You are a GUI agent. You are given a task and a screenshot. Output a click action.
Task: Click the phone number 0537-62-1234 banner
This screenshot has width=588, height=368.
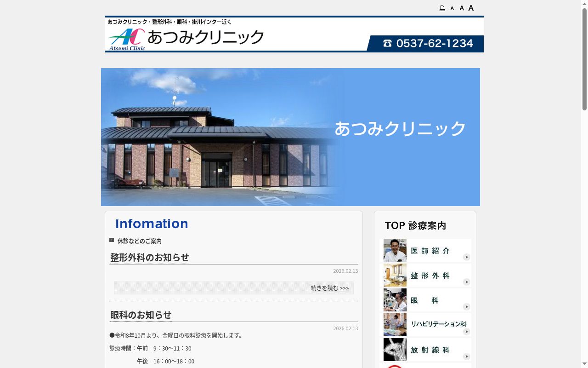click(425, 43)
